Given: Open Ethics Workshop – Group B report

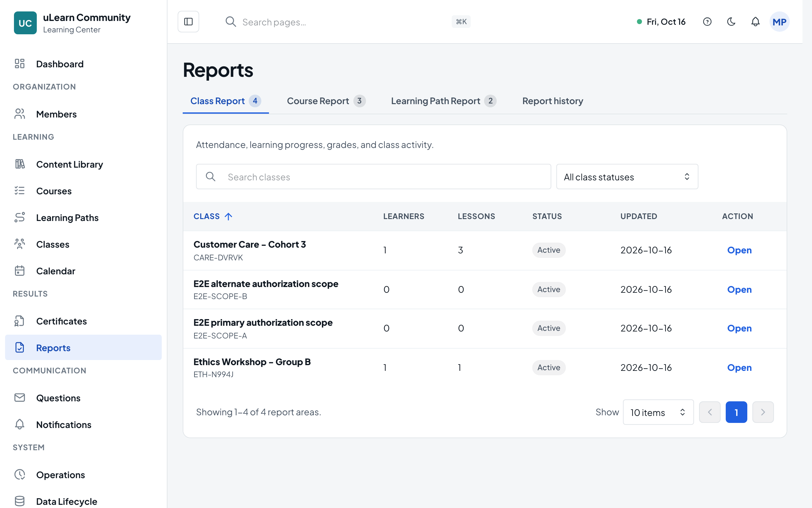Looking at the screenshot, I should tap(739, 367).
